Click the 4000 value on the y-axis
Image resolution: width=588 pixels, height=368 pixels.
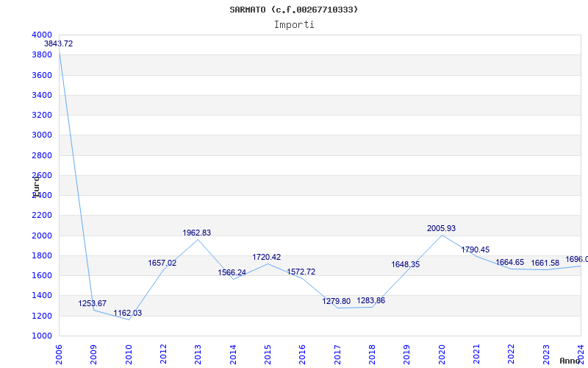coord(43,35)
